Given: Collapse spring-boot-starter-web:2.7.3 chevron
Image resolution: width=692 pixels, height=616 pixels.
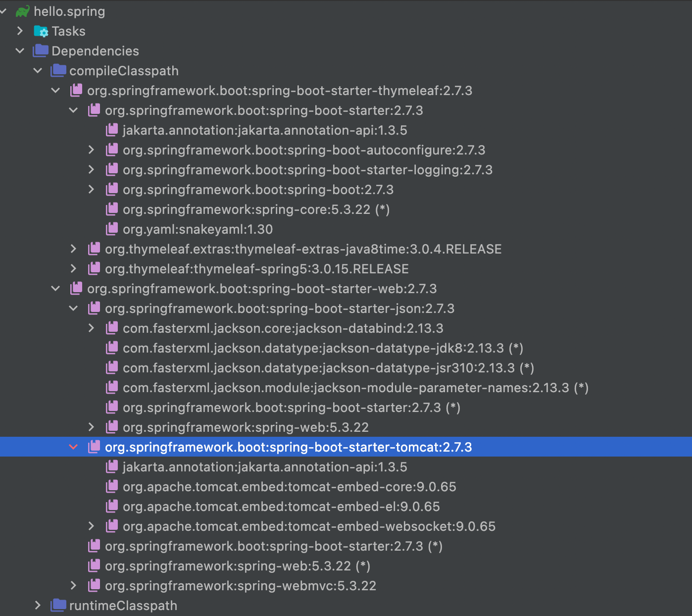Looking at the screenshot, I should tap(55, 288).
